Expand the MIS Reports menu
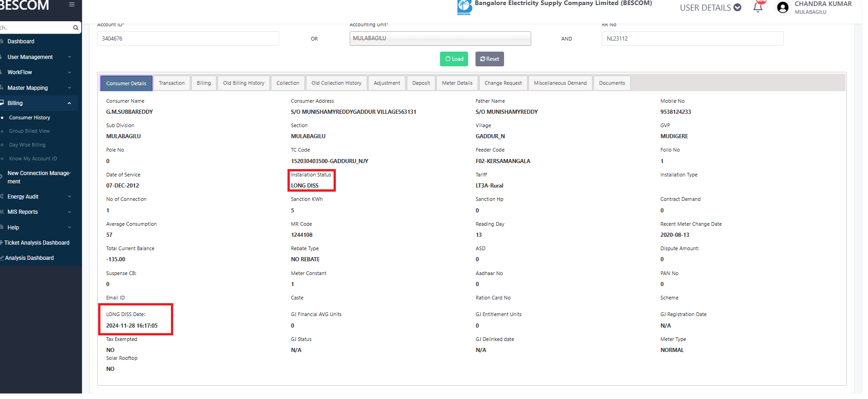868x399 pixels. (39, 212)
